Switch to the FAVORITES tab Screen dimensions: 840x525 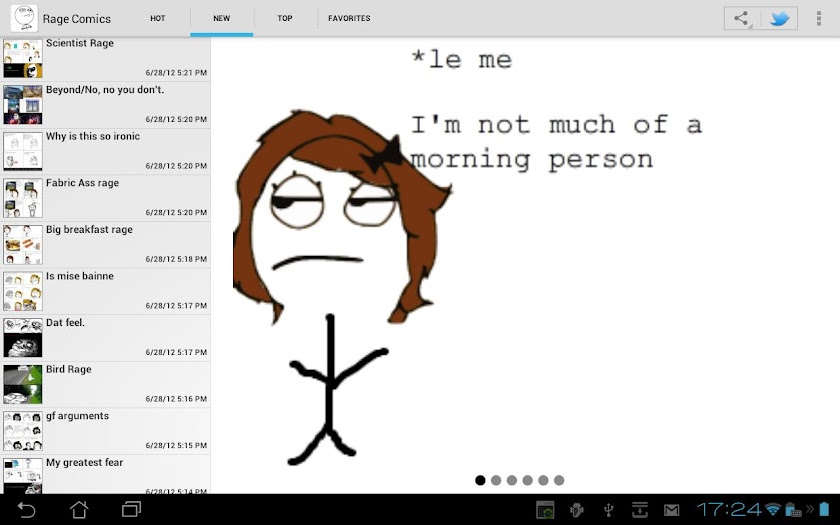pyautogui.click(x=349, y=18)
